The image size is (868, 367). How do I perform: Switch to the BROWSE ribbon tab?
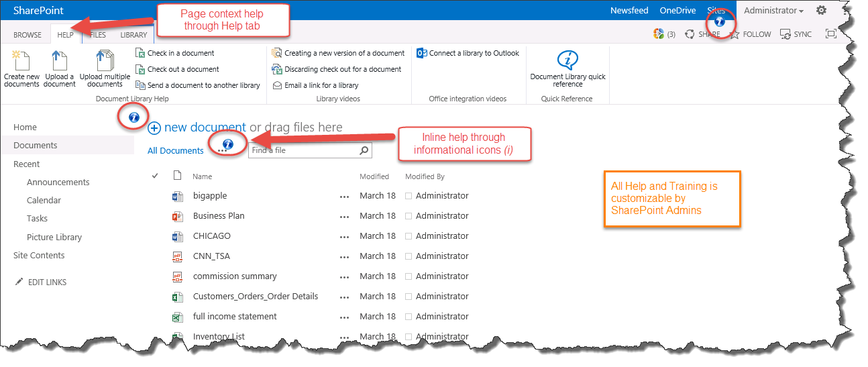(28, 34)
